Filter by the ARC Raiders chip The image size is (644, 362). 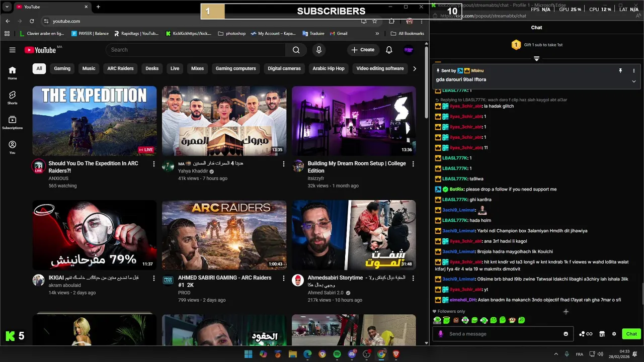[x=120, y=68]
